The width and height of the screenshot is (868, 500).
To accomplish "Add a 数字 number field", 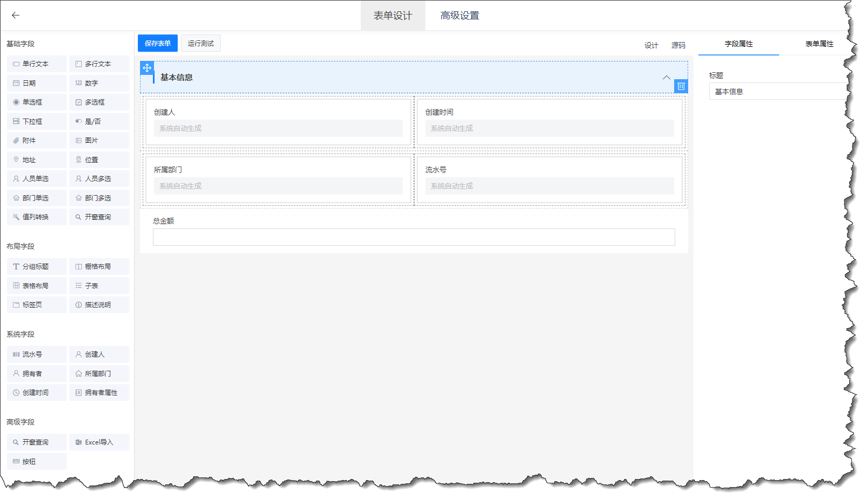I will tap(99, 83).
